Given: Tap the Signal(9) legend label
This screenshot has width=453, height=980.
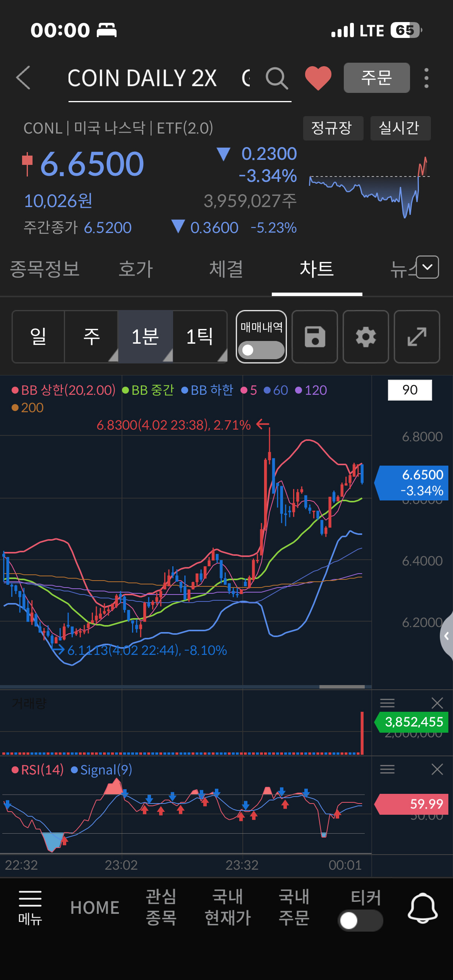Looking at the screenshot, I should tap(101, 770).
